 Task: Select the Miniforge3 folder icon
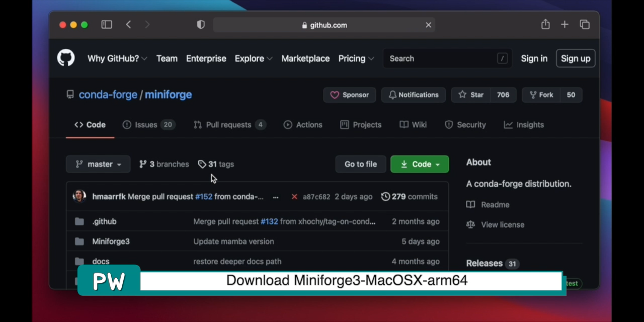(79, 242)
